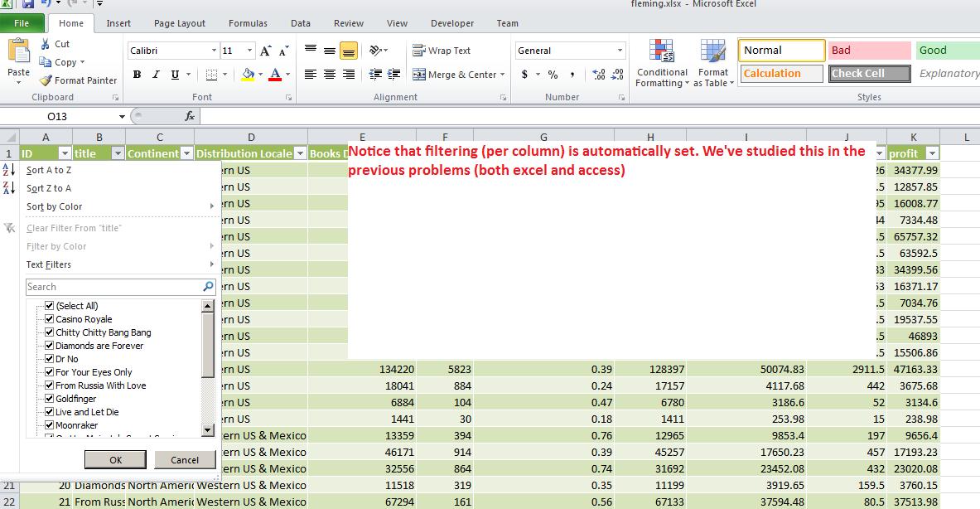The width and height of the screenshot is (980, 509).
Task: Open the Orientation text rotation tool
Action: 375,50
